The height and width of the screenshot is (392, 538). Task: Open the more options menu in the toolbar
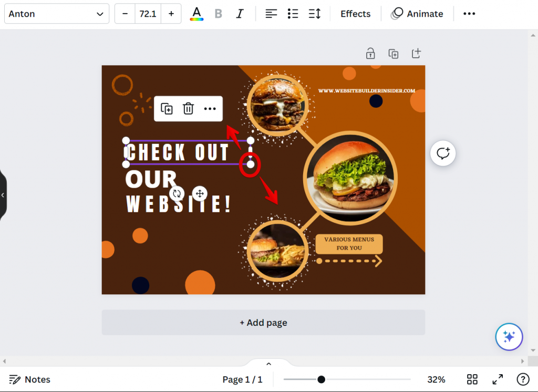click(469, 13)
